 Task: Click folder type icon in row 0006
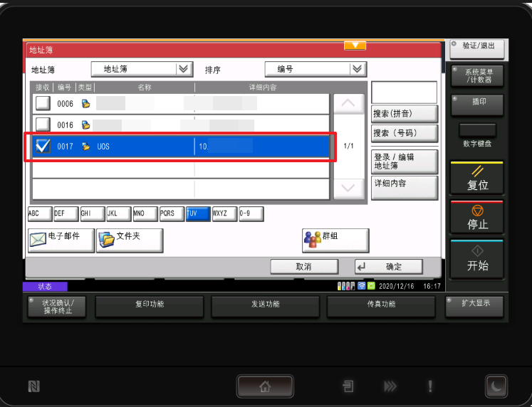(86, 104)
